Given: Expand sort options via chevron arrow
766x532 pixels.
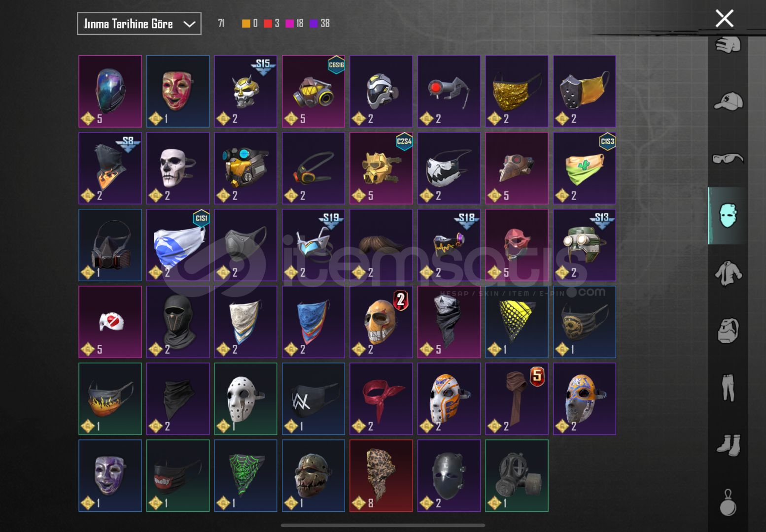Looking at the screenshot, I should tap(189, 24).
